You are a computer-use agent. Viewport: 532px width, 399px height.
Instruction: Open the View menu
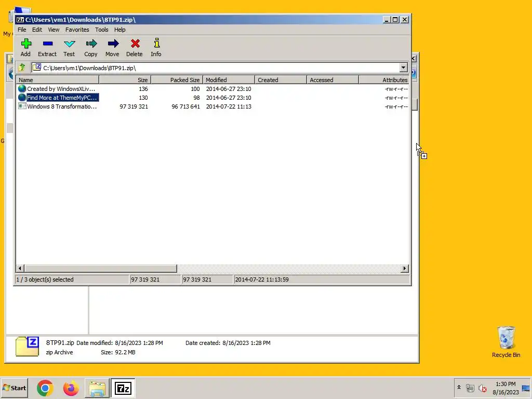[54, 30]
